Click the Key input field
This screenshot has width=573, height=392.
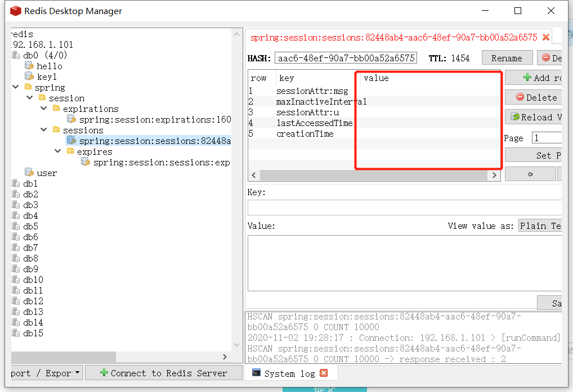click(x=405, y=208)
